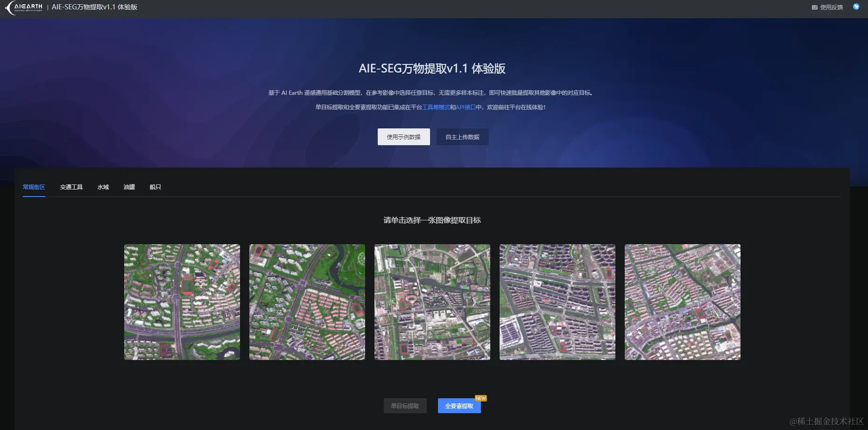Select the first satellite image with the red stadium

[182, 302]
